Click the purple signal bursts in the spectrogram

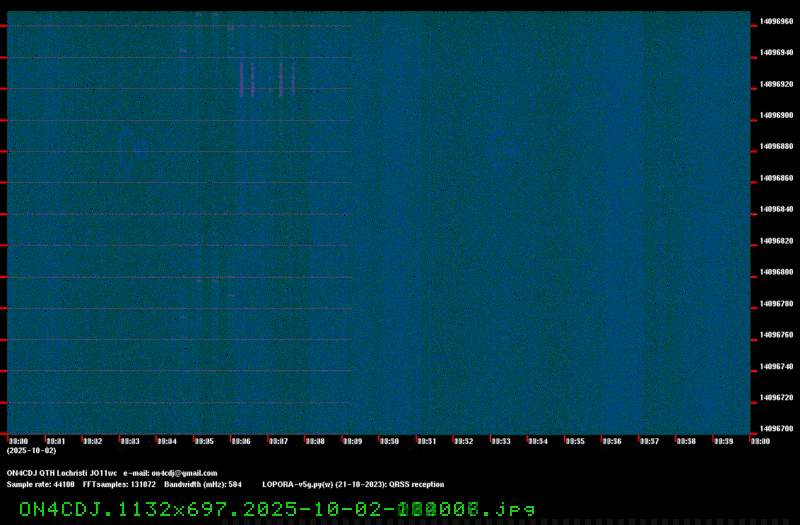tap(267, 79)
